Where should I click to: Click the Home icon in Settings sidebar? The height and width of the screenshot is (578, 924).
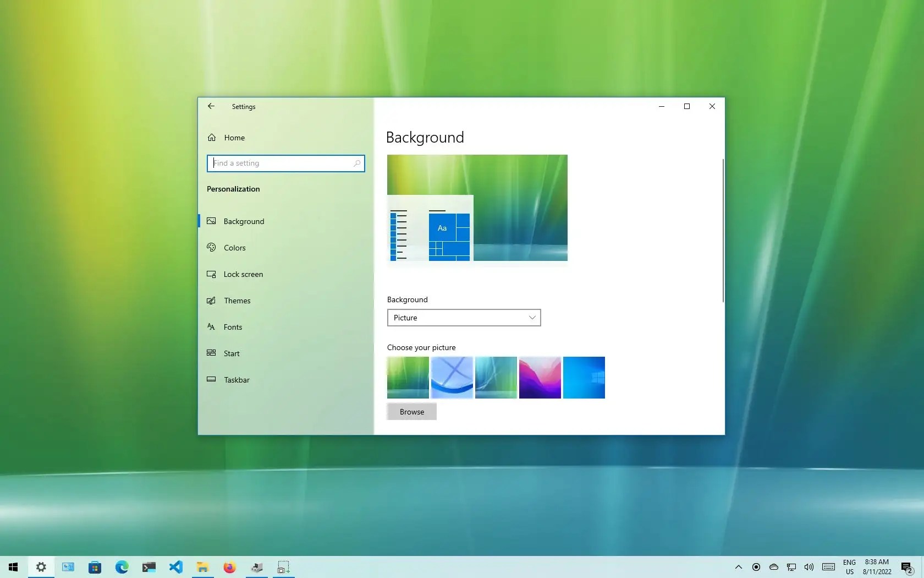point(212,137)
